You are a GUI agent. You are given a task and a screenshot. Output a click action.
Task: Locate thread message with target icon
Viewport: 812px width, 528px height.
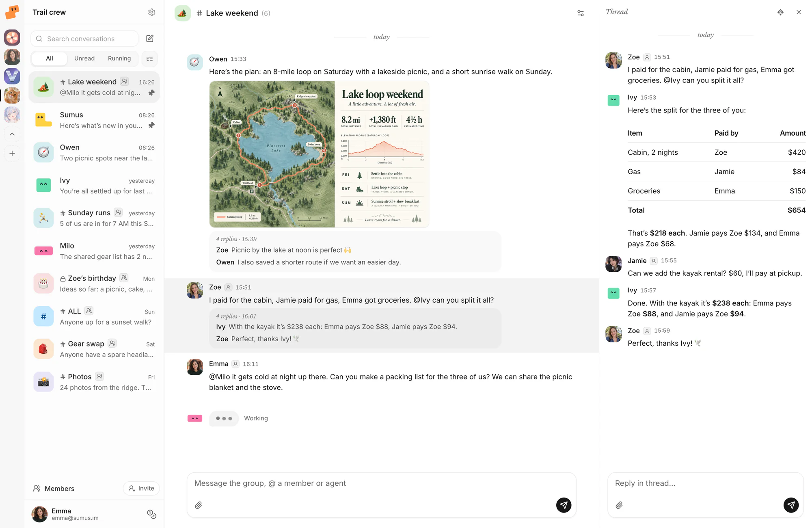[780, 12]
